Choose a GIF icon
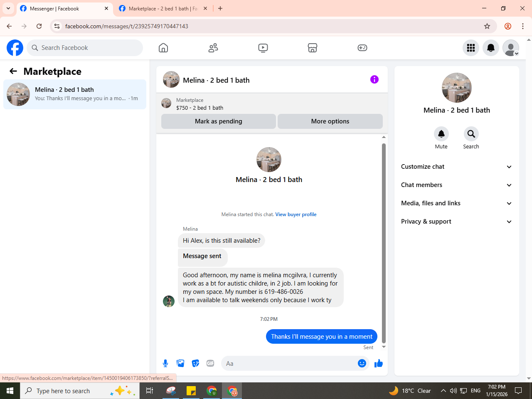532x399 pixels. tap(210, 363)
